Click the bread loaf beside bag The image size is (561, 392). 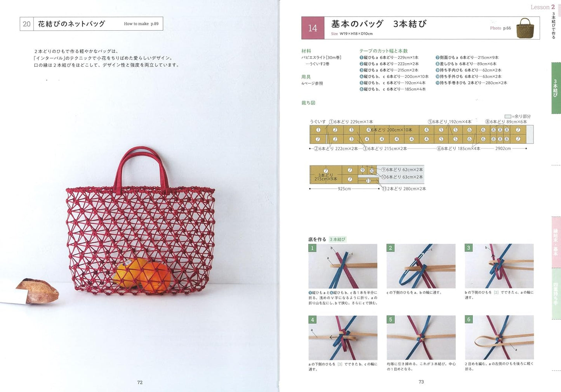(x=37, y=291)
